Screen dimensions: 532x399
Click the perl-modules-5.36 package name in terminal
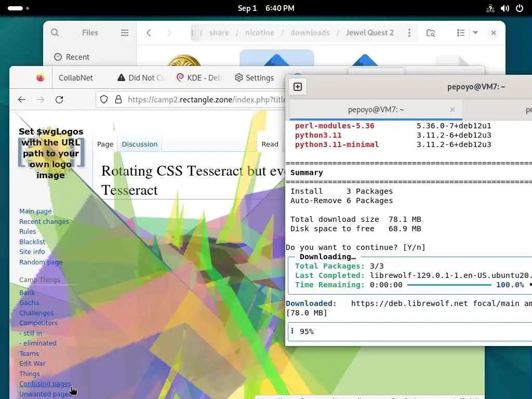click(335, 126)
